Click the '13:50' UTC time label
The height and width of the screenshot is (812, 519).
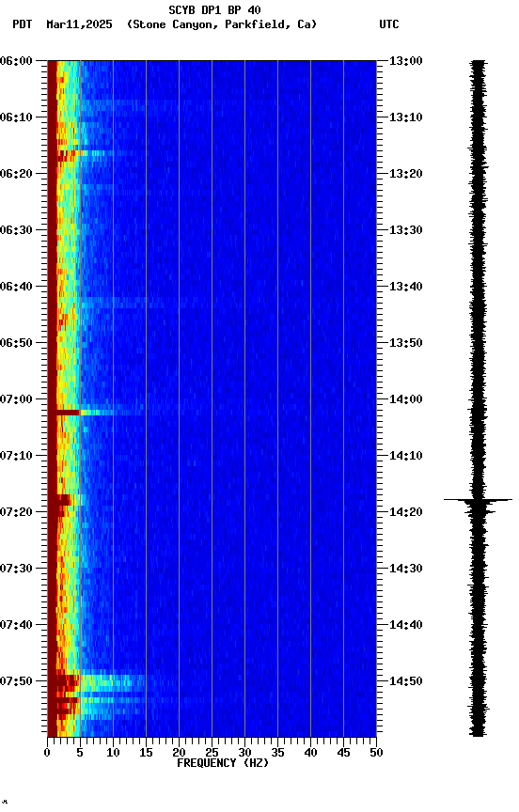[406, 343]
